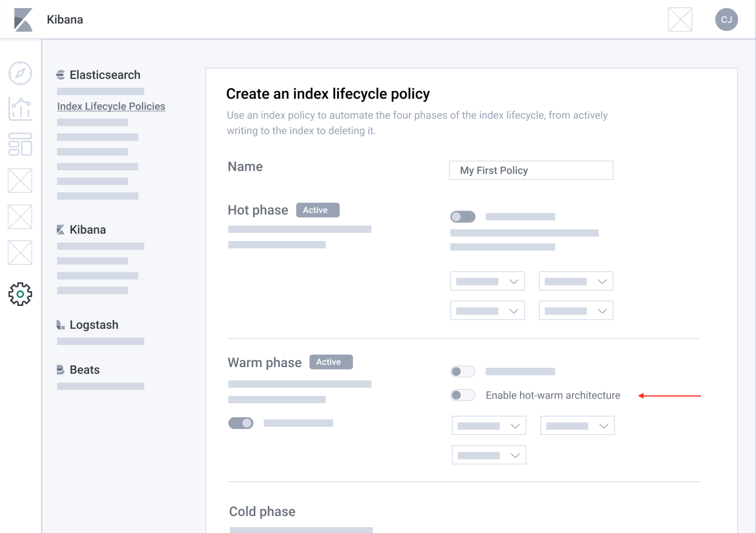Click the Elasticsearch section icon
Image resolution: width=756 pixels, height=533 pixels.
60,75
